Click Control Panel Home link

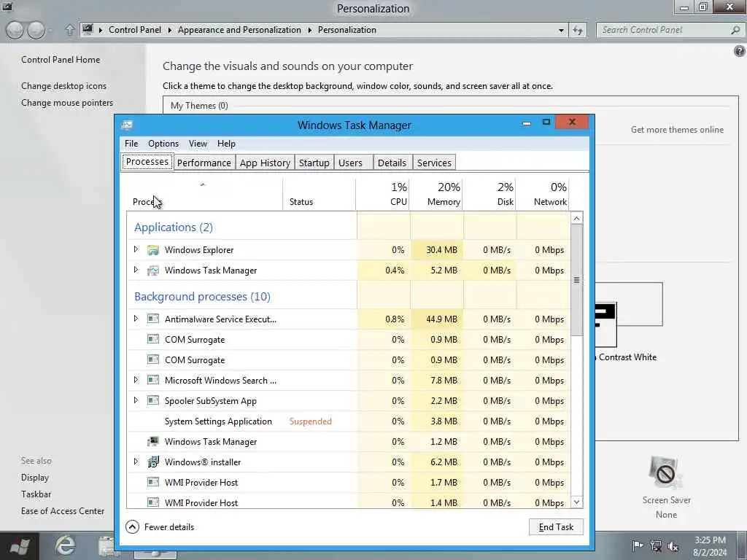click(x=61, y=60)
